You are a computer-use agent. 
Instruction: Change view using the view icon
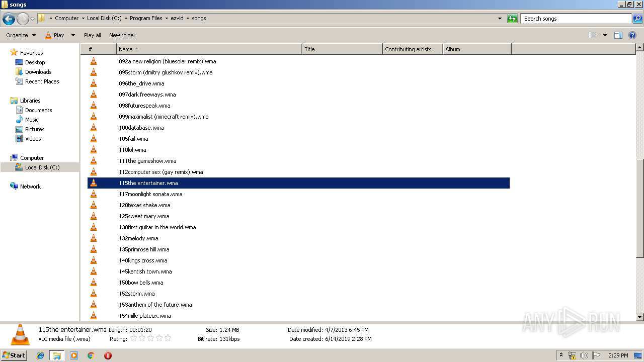tap(593, 35)
